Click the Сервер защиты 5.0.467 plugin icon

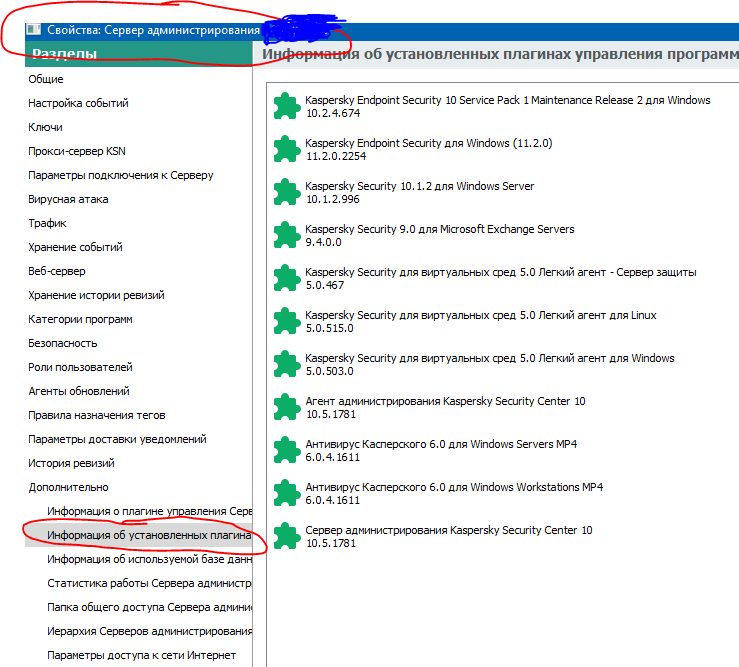point(287,278)
